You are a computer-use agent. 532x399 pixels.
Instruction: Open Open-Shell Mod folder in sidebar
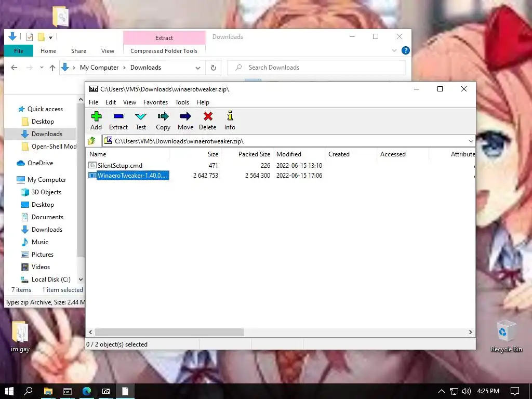click(48, 146)
